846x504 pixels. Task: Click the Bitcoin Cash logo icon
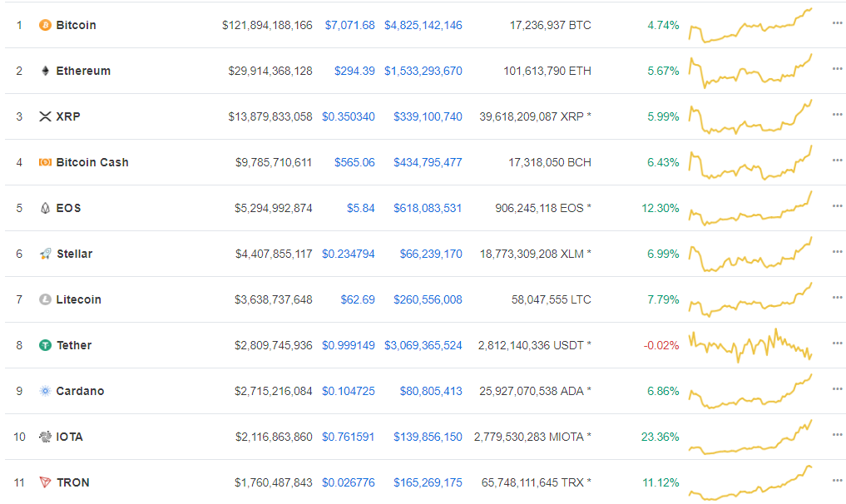click(x=45, y=162)
